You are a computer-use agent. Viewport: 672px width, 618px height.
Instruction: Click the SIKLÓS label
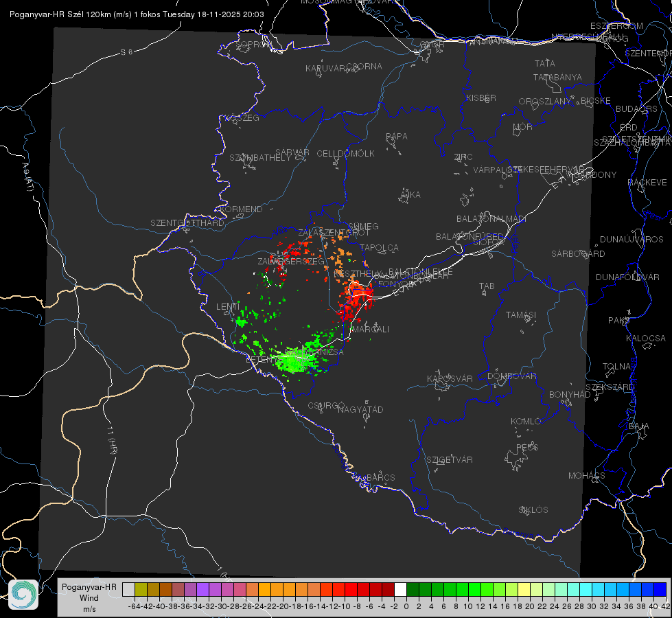coord(533,510)
